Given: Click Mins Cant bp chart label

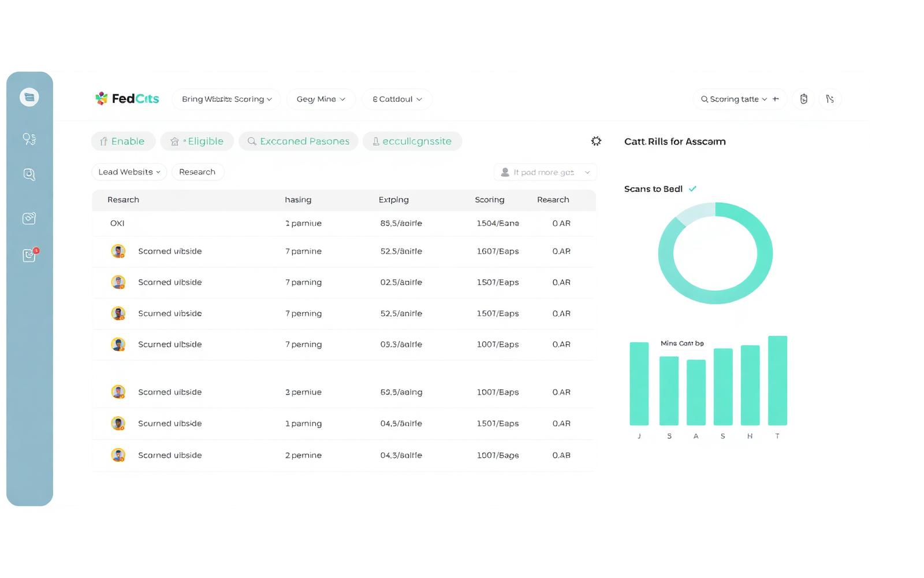Looking at the screenshot, I should click(x=682, y=343).
